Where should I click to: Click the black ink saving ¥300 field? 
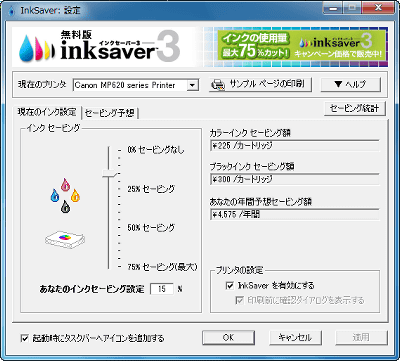tap(295, 179)
